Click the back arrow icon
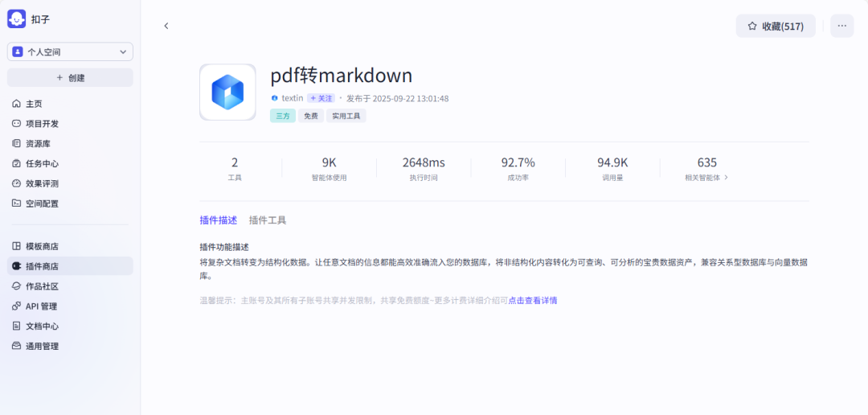Viewport: 868px width, 415px height. point(166,26)
